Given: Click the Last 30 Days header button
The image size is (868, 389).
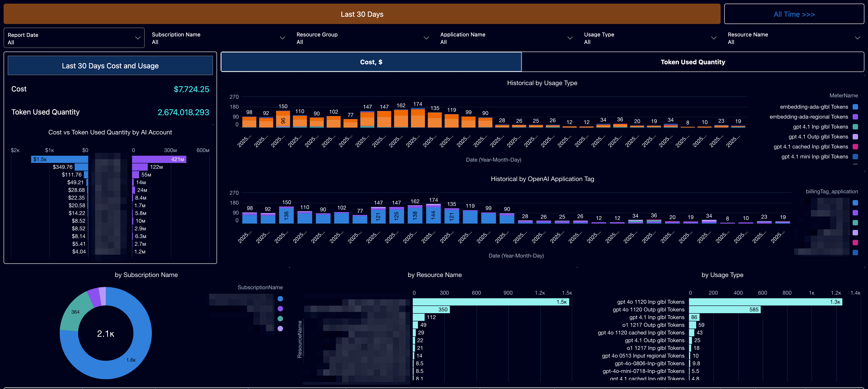Looking at the screenshot, I should pyautogui.click(x=362, y=14).
